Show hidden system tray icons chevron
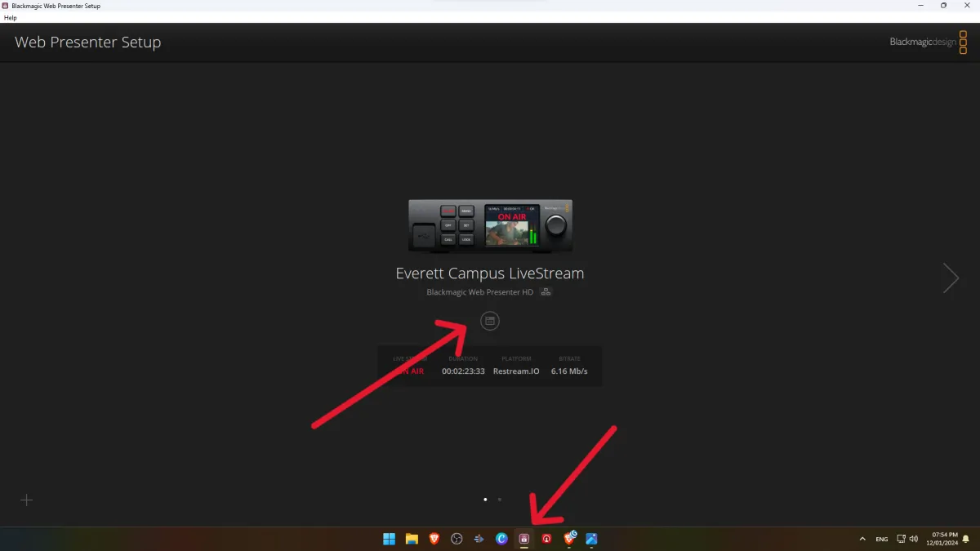Viewport: 980px width, 551px height. (x=862, y=539)
